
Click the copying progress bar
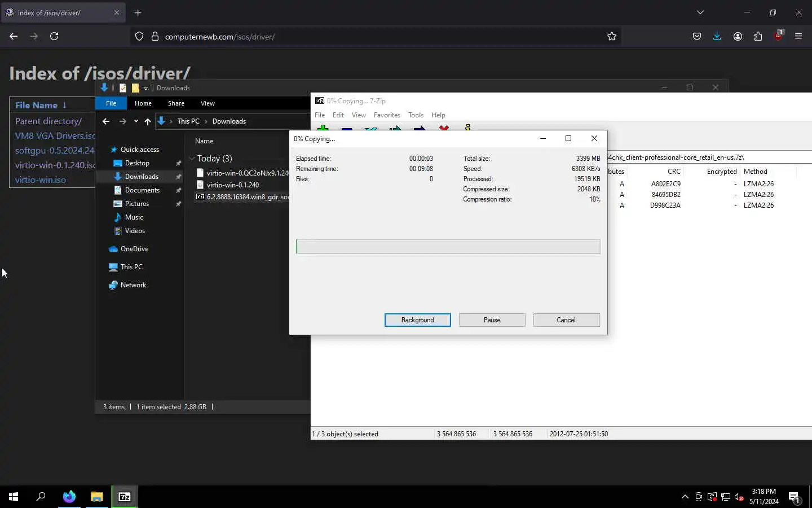click(448, 247)
